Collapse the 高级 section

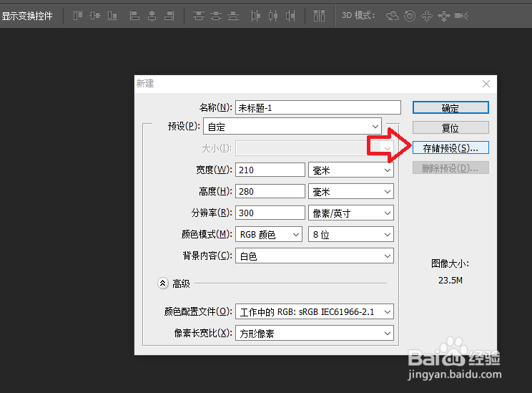pos(163,283)
